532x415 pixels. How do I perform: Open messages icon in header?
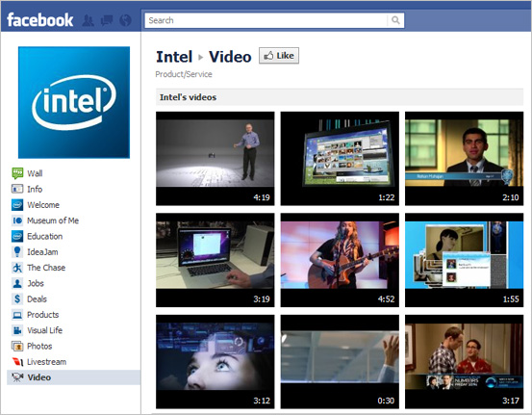(x=107, y=21)
